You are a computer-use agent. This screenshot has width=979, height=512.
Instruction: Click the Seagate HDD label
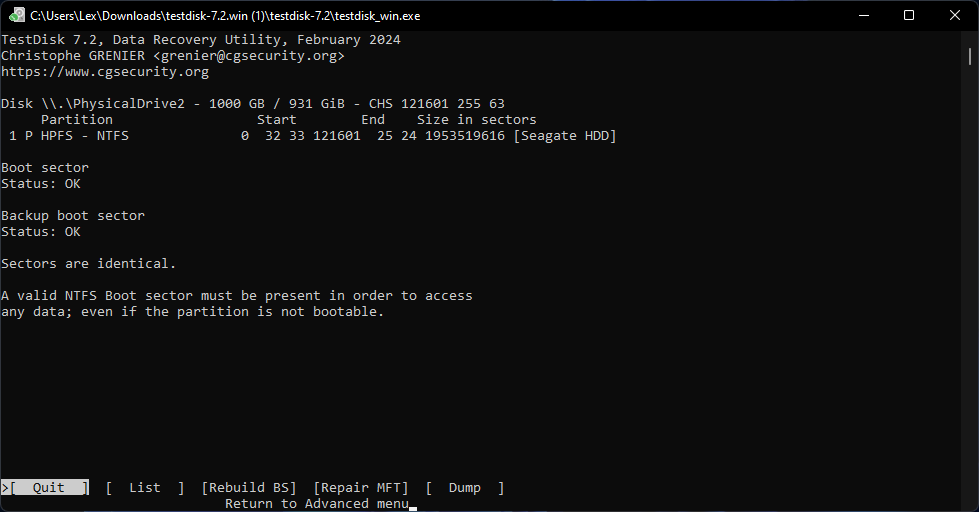(565, 136)
